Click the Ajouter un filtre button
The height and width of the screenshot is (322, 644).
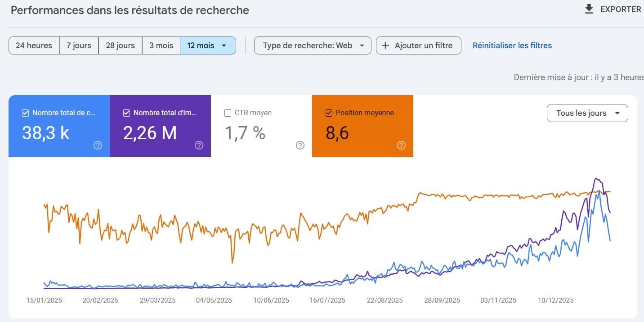point(418,45)
